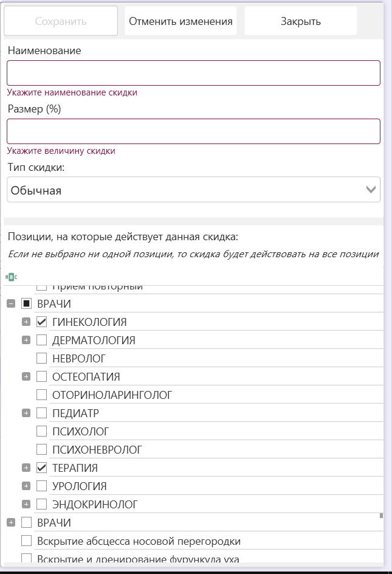
Task: Select Вскрытие абсцесса носовой перегородки row text
Action: pos(139,541)
